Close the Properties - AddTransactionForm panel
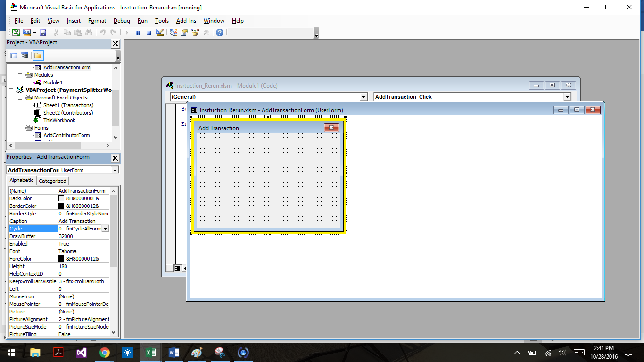Screen dimensions: 644x362 (115, 158)
